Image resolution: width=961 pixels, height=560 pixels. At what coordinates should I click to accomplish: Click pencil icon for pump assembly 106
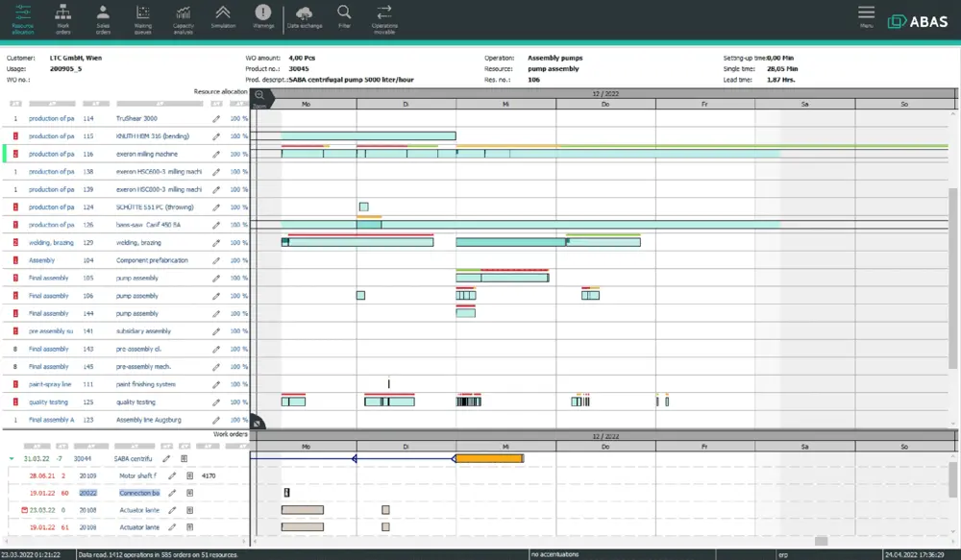(x=216, y=296)
